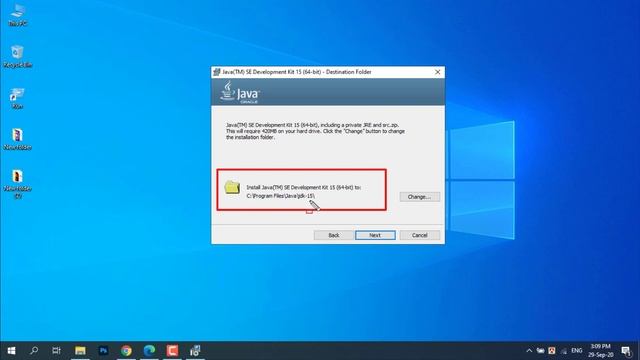Click the network tray icon
The image size is (640, 360).
[x=564, y=351]
